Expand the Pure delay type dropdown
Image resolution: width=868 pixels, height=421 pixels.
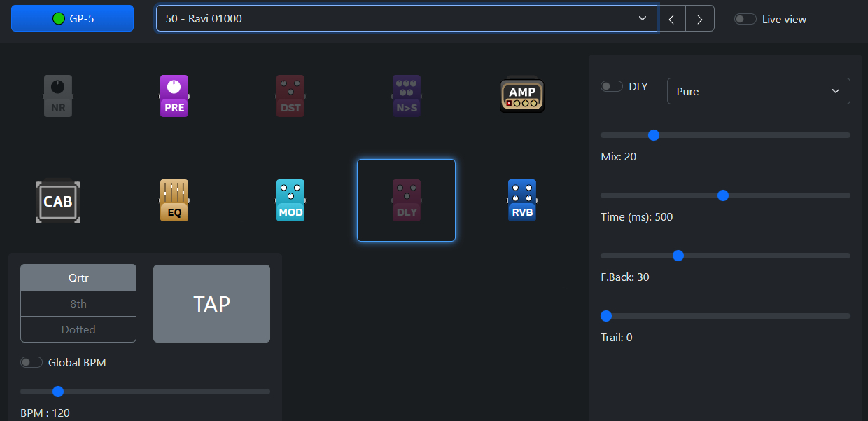click(x=758, y=91)
